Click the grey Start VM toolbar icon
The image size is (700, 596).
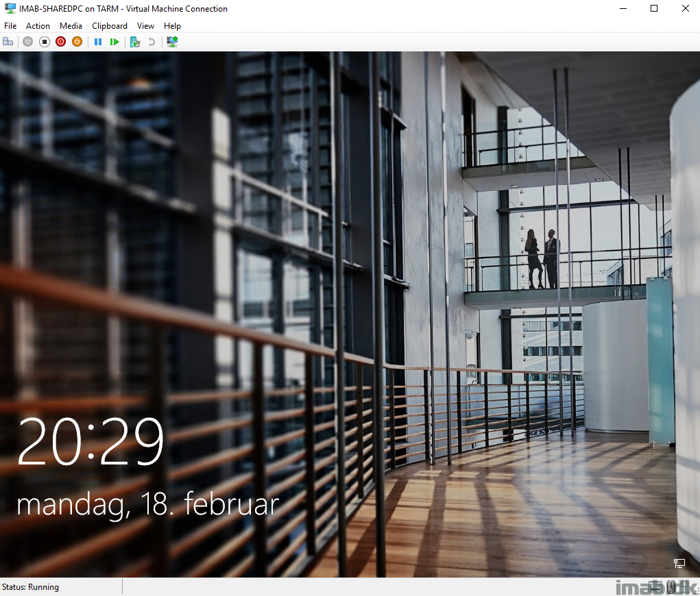point(27,42)
